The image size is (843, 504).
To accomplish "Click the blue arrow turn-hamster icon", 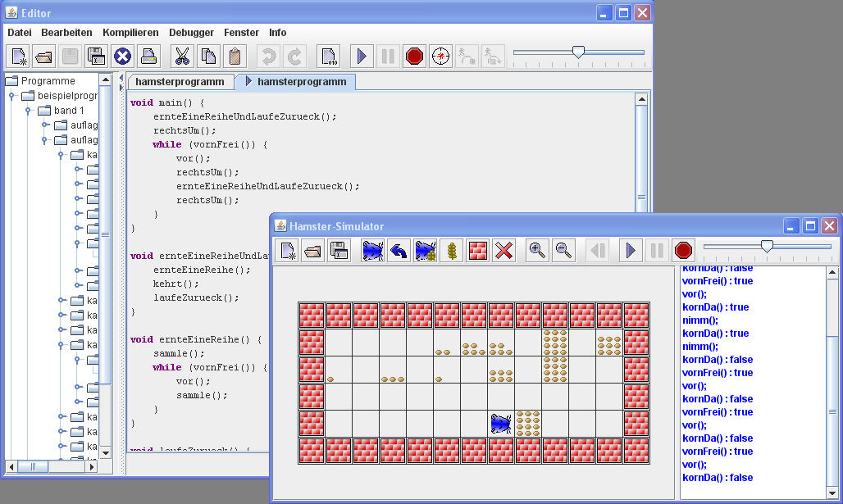I will click(x=399, y=251).
